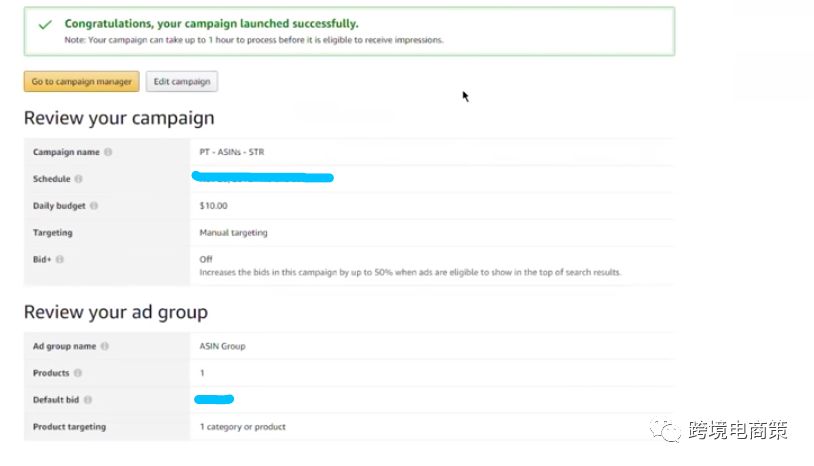Image resolution: width=814 pixels, height=466 pixels.
Task: Click the Review your campaign heading
Action: coord(119,118)
